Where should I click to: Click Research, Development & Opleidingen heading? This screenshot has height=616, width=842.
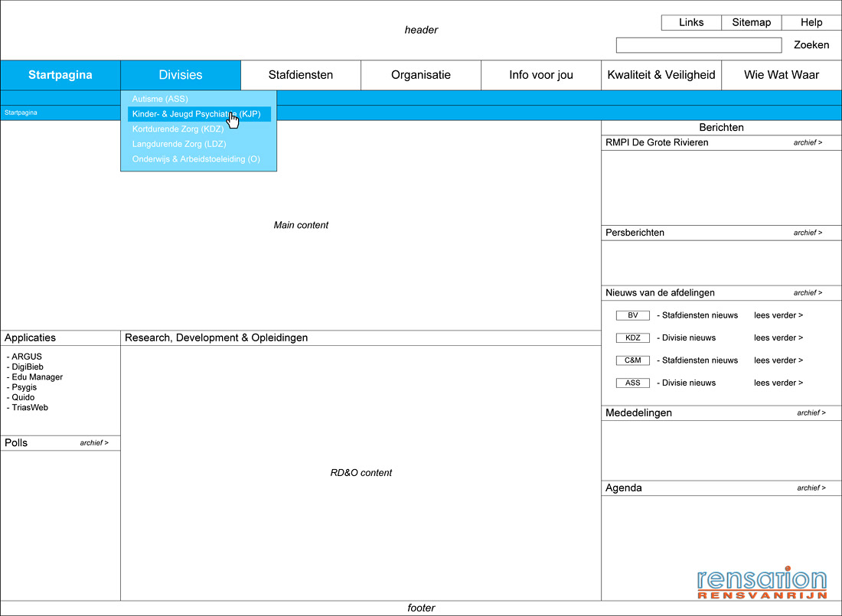[x=217, y=337]
